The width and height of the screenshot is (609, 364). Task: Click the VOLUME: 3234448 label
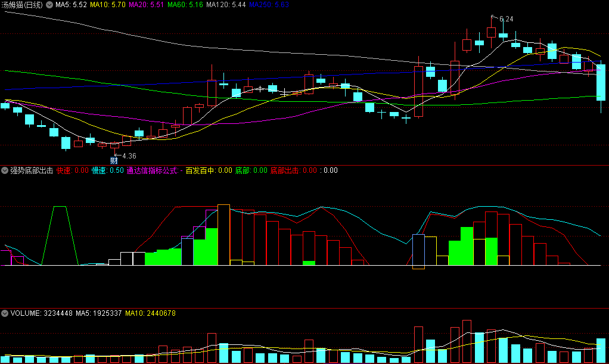[41, 313]
